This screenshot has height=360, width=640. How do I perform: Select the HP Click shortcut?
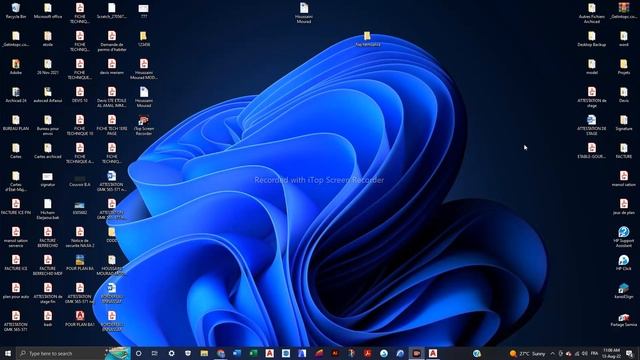pyautogui.click(x=624, y=263)
